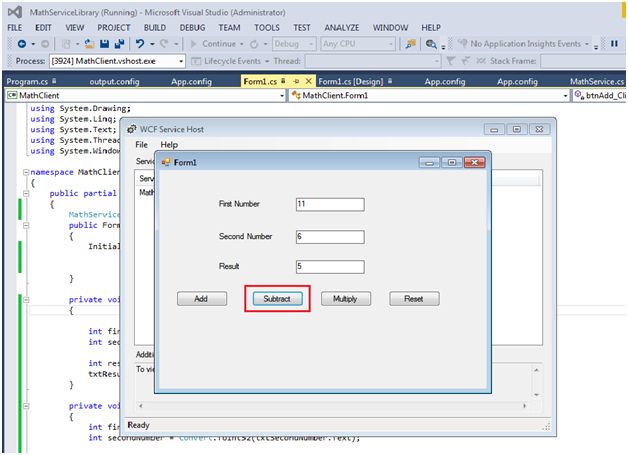628x455 pixels.
Task: Open the Solution Configurations Debug dropdown
Action: (294, 44)
